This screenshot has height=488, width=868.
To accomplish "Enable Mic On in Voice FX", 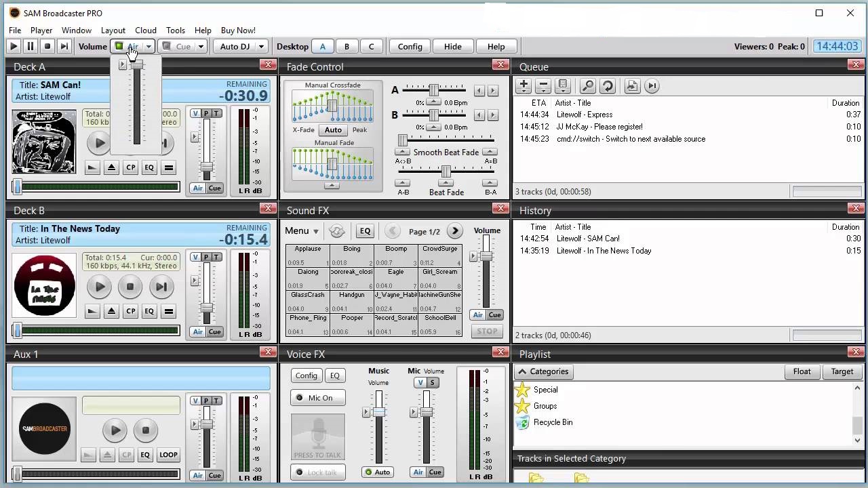I will pos(318,398).
